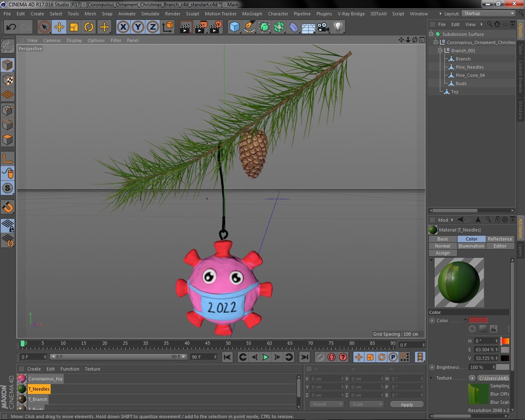525x420 pixels.
Task: Switch to Points mode
Action: coord(8,110)
